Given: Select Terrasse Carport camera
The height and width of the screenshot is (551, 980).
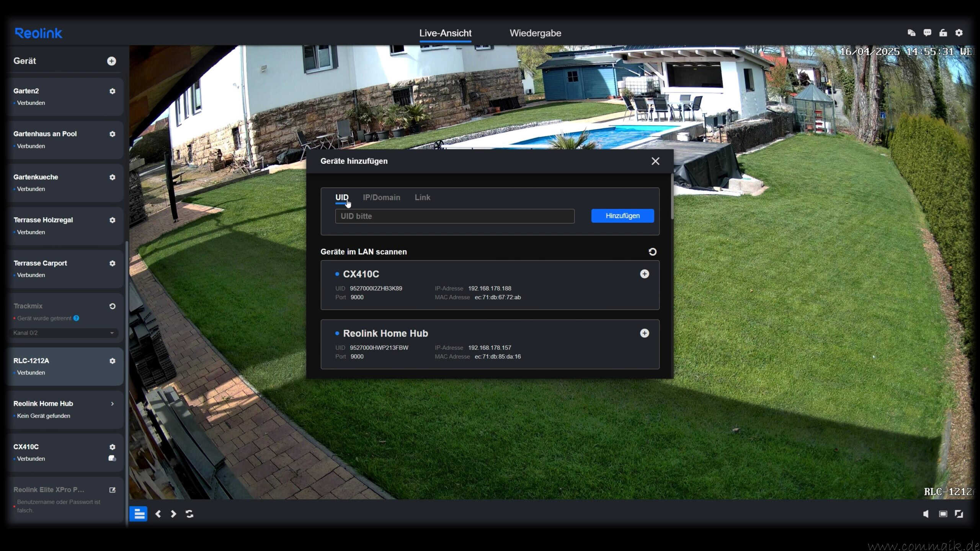Looking at the screenshot, I should coord(64,269).
